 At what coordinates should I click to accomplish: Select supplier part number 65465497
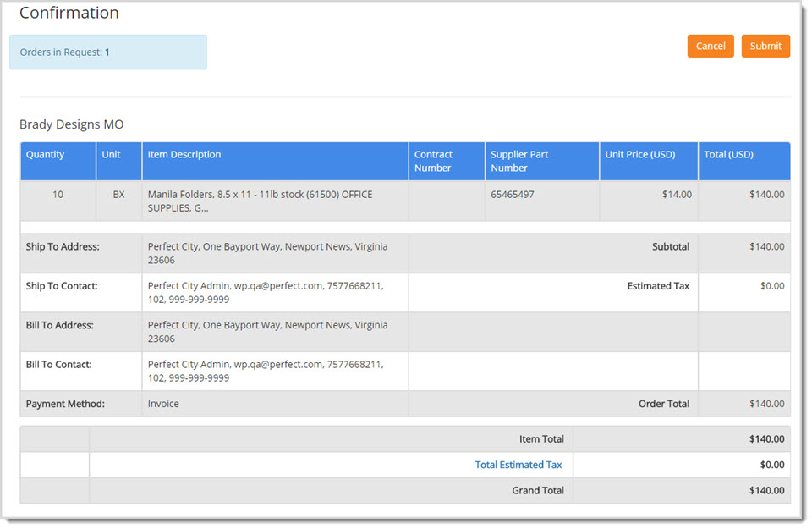pos(513,195)
